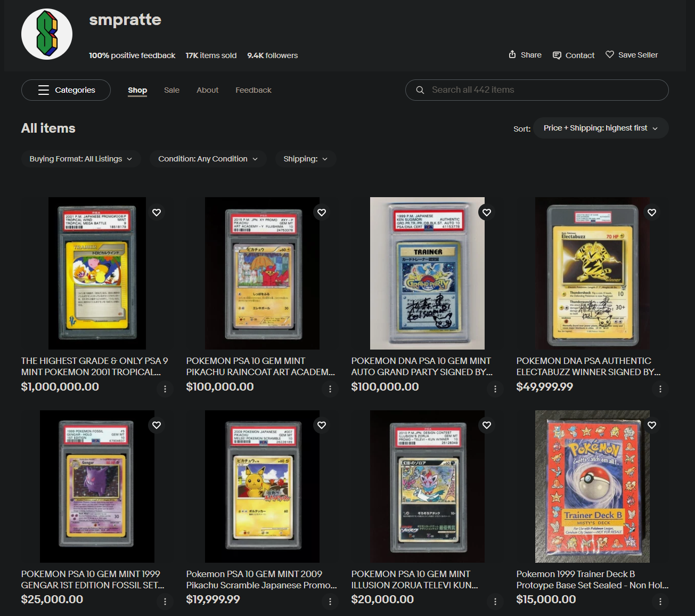Open more options for Grand Party listing

pyautogui.click(x=495, y=389)
